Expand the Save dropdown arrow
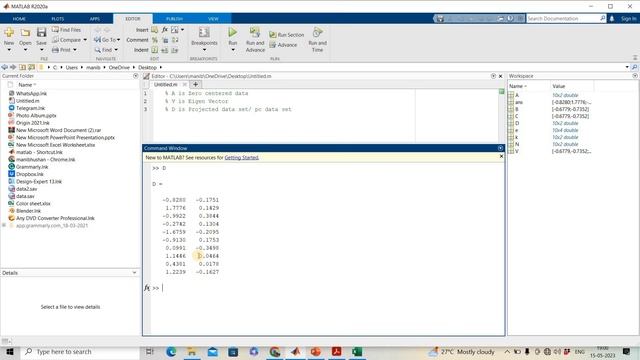Screen dimensions: 640x360 pyautogui.click(x=41, y=50)
